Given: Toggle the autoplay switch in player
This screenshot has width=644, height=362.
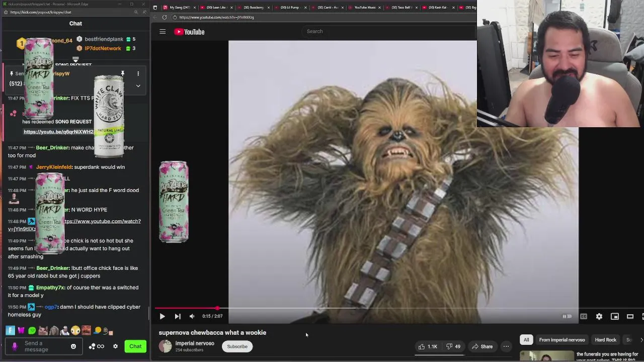Looking at the screenshot, I should (x=567, y=316).
